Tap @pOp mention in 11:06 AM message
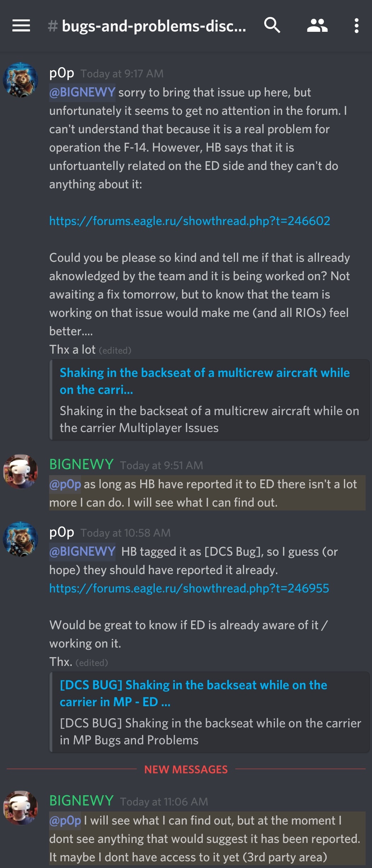The width and height of the screenshot is (372, 868). pos(65,820)
